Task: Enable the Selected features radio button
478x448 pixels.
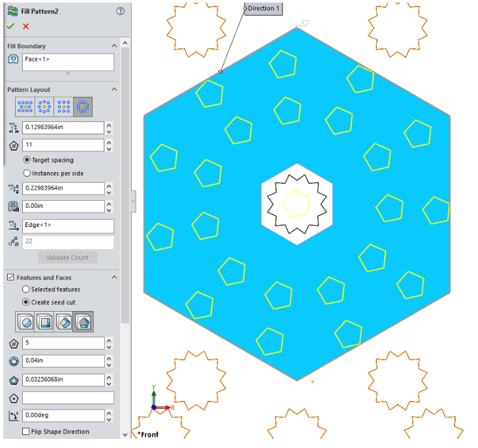Action: tap(27, 290)
